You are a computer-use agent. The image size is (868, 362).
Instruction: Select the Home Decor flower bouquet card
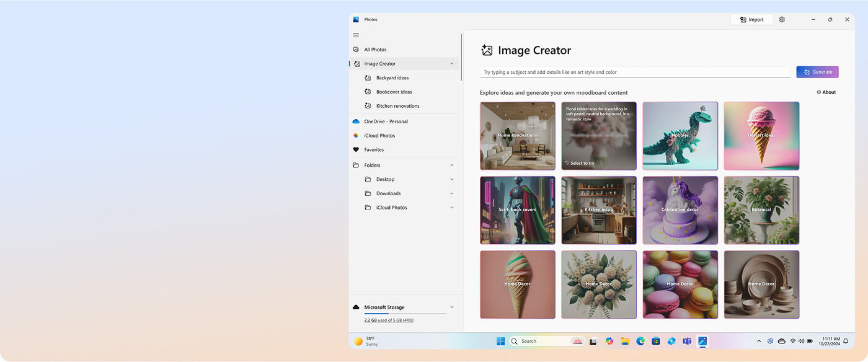pos(599,285)
